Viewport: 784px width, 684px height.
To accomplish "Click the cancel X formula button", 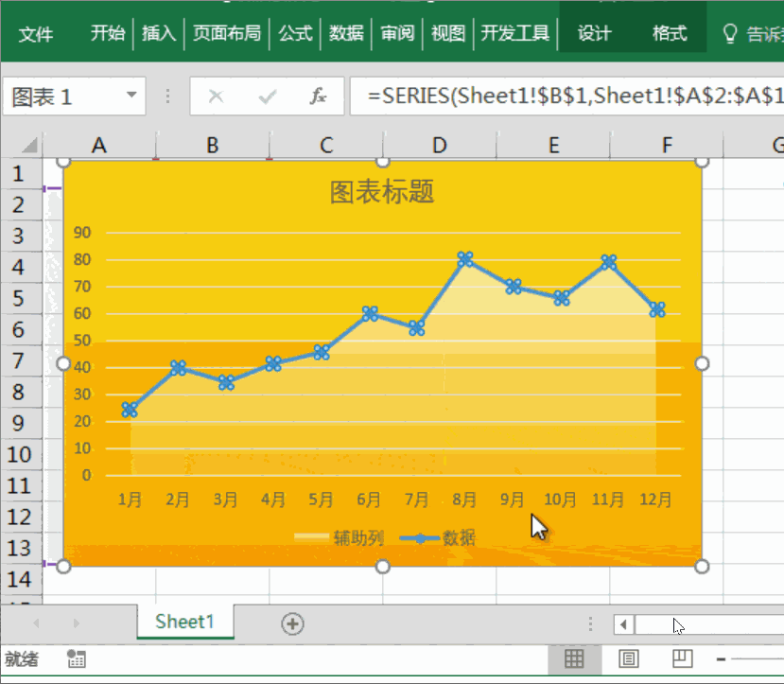I will point(216,96).
